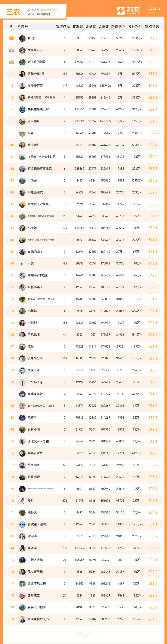This screenshot has height=644, width=167.
Task: Select the row for 蒙阴蜜桃村支书
Action: pos(84,619)
